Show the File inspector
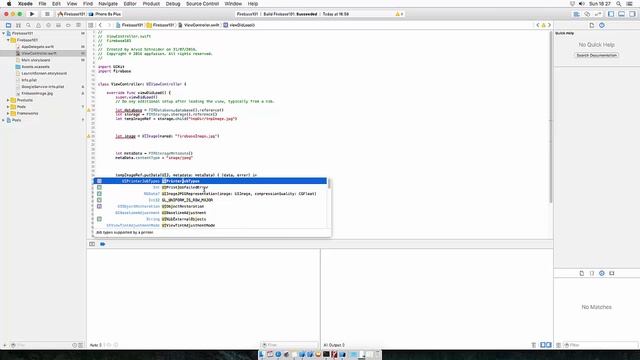The height and width of the screenshot is (360, 640). tap(592, 25)
